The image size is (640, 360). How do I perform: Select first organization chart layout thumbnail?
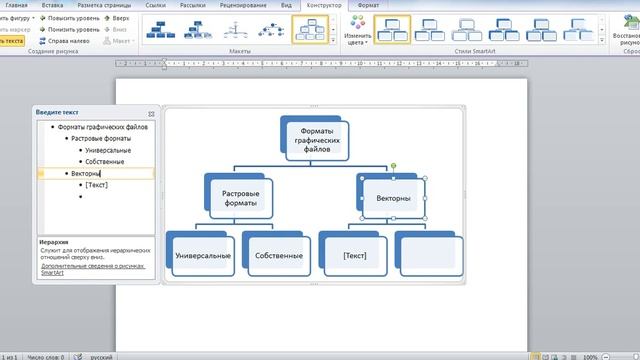pyautogui.click(x=160, y=29)
